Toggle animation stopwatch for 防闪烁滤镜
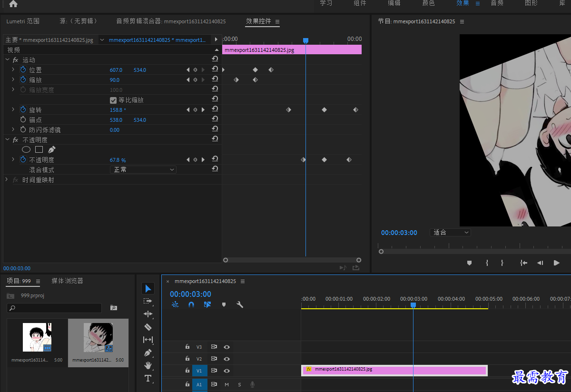This screenshot has width=571, height=392. pos(23,129)
